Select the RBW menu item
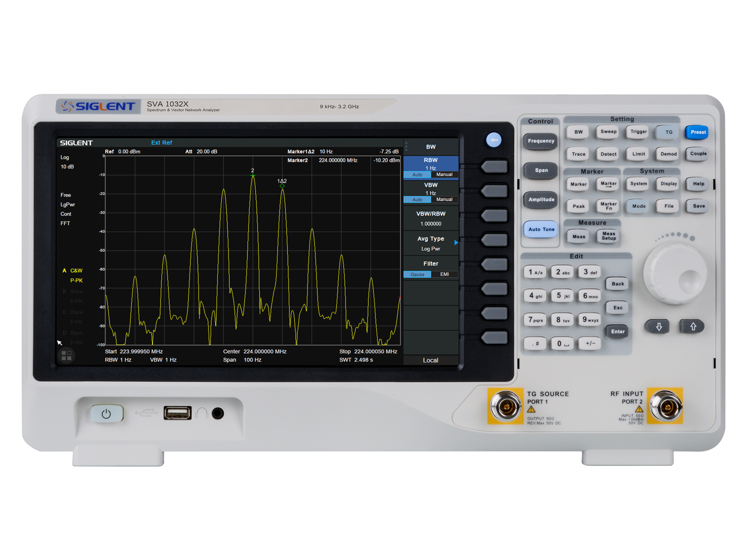The width and height of the screenshot is (747, 560). [430, 167]
